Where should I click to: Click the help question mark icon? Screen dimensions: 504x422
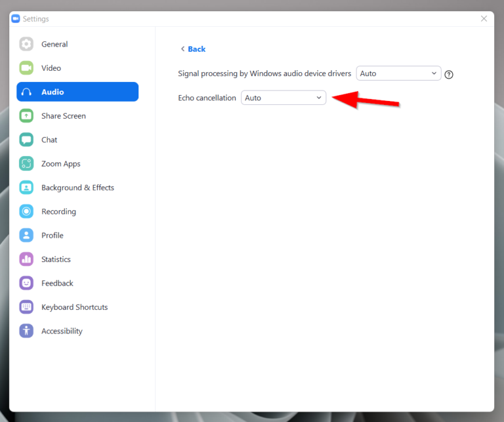point(449,75)
